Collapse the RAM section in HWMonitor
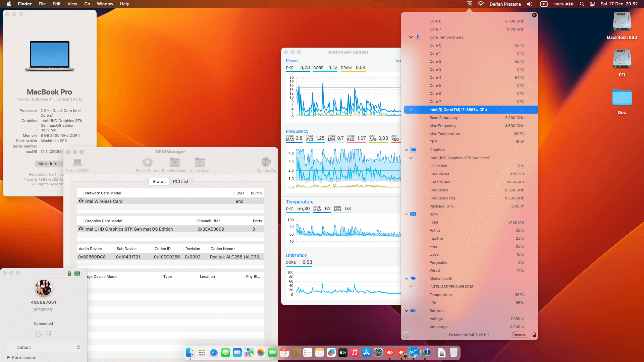Image resolution: width=644 pixels, height=362 pixels. 406,214
